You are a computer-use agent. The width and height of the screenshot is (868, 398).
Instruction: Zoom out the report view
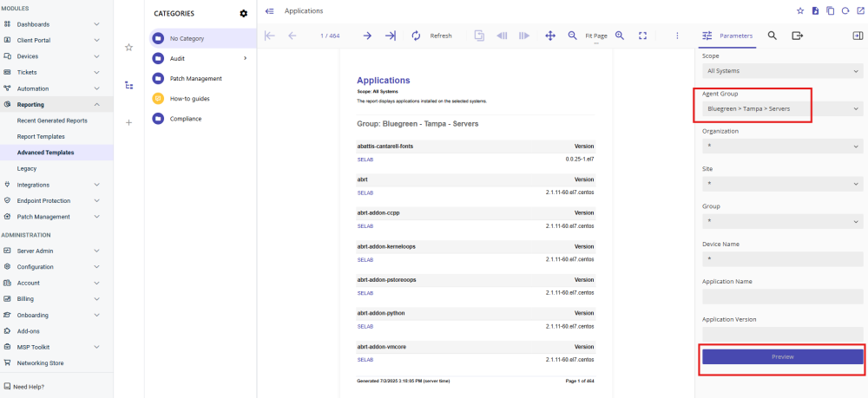coord(572,36)
